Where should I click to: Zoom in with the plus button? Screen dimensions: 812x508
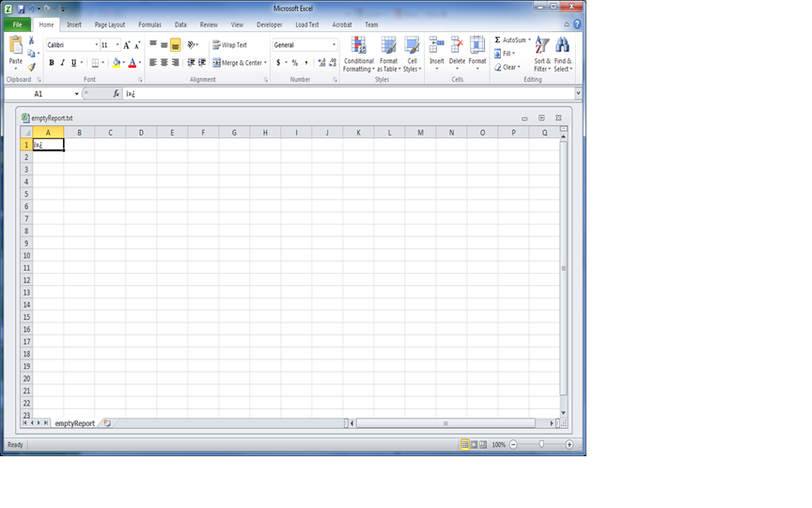(570, 445)
